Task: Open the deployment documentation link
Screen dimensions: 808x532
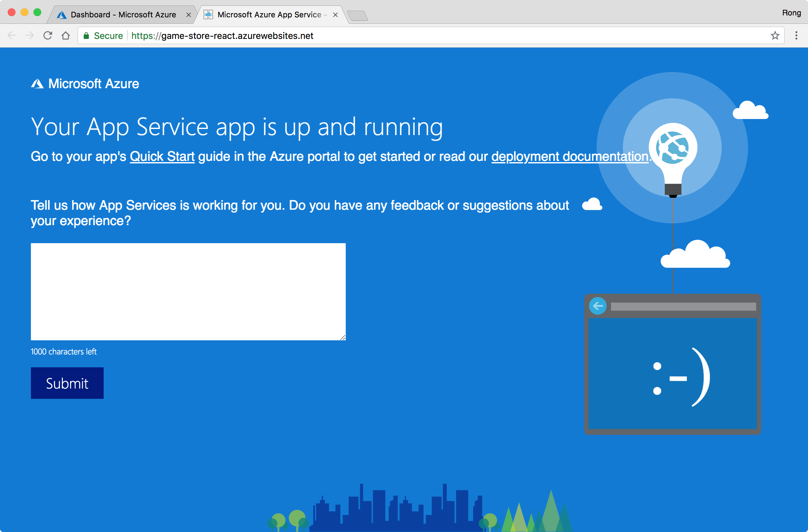Action: pyautogui.click(x=570, y=156)
